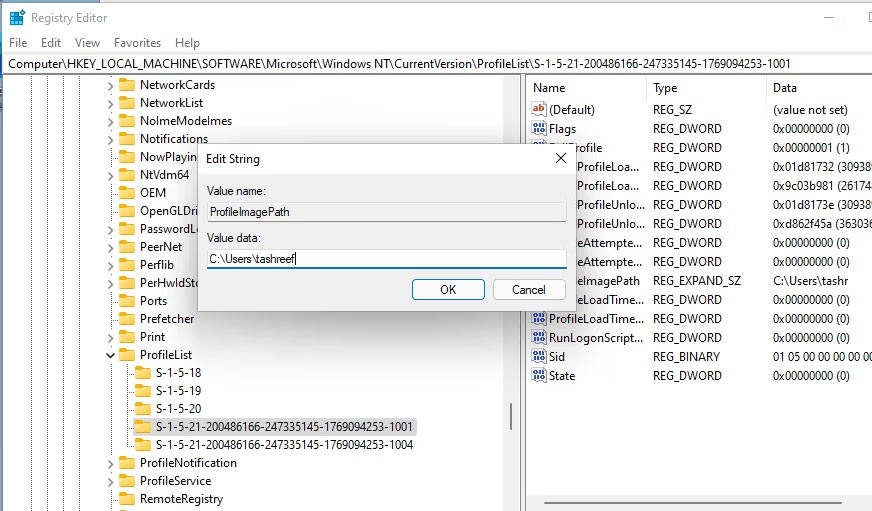Viewport: 872px width, 511px height.
Task: Click the Registry Editor app icon in title bar
Action: click(17, 18)
